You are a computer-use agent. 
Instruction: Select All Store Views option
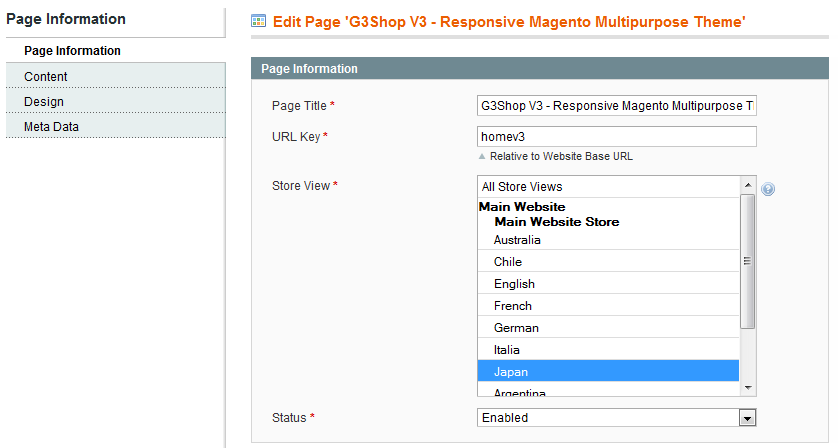(608, 187)
